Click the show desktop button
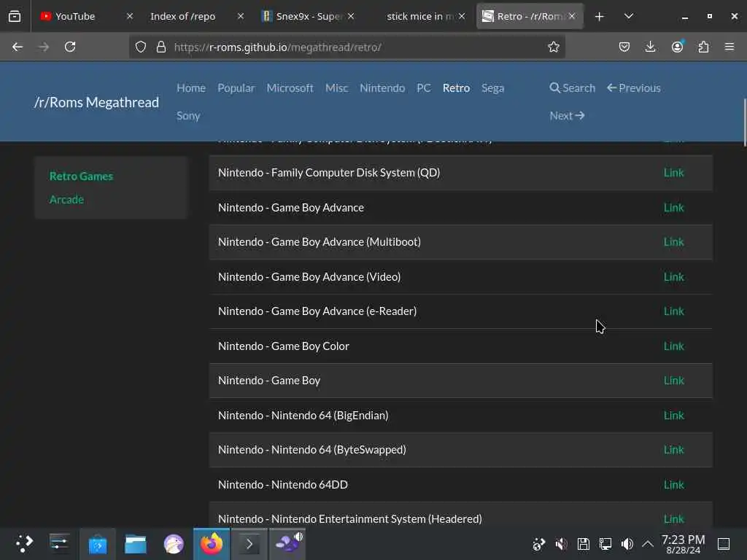The image size is (747, 560). (x=723, y=544)
